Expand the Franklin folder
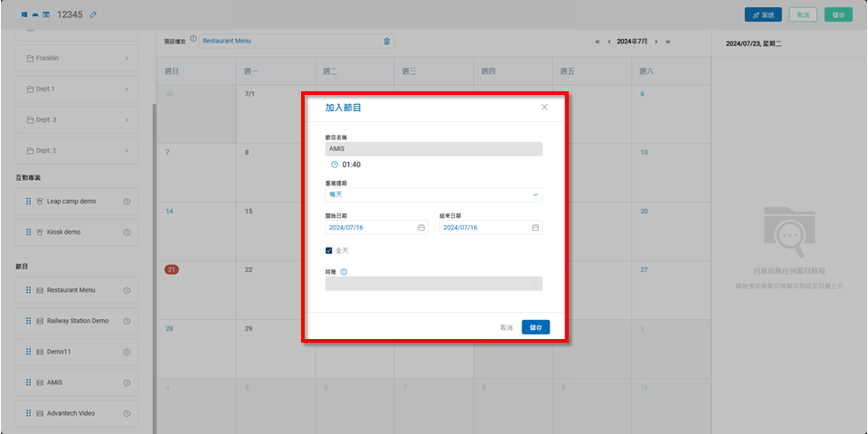Viewport: 868px width, 434px height. point(127,59)
